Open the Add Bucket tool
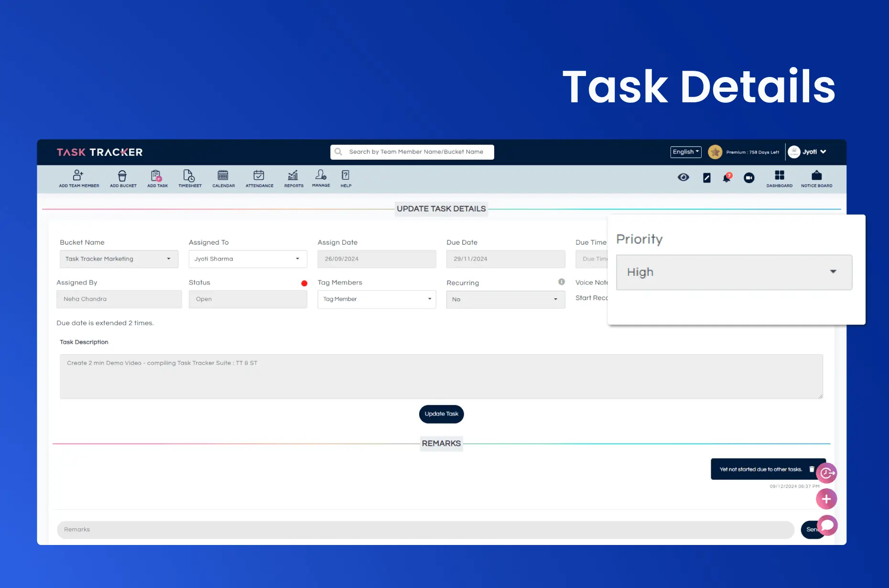 point(123,176)
